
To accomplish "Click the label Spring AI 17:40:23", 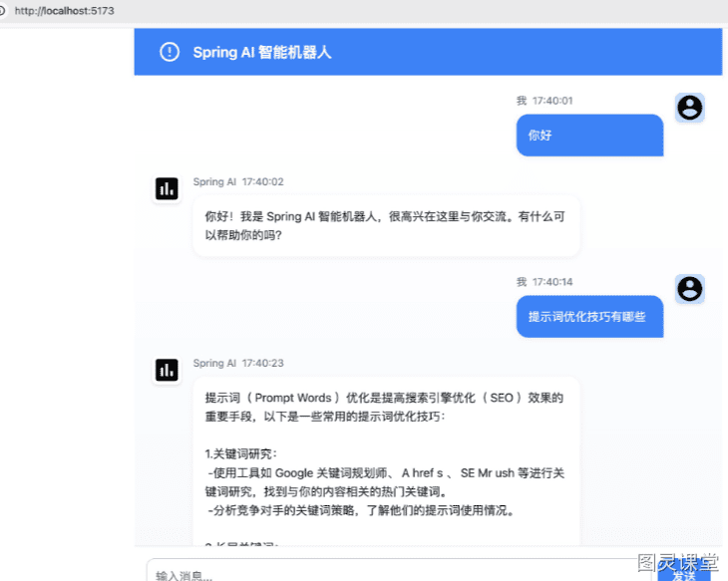I will 238,364.
